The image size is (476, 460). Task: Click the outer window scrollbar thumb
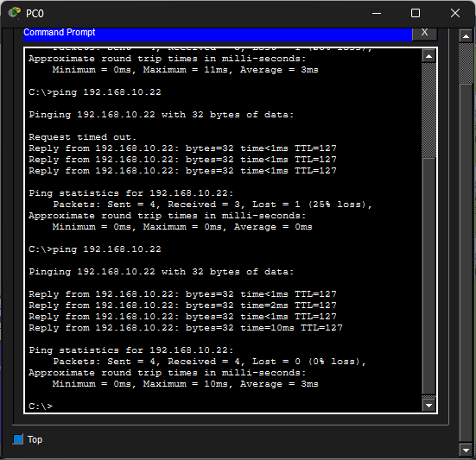(466, 262)
